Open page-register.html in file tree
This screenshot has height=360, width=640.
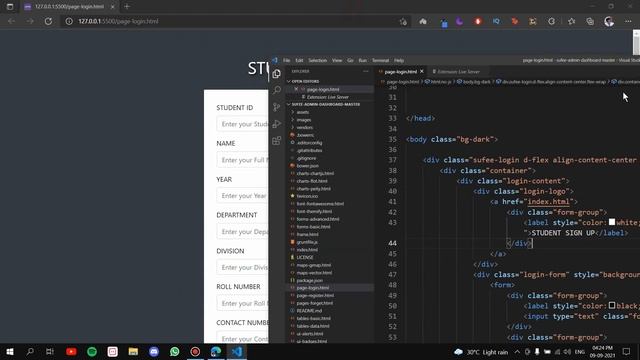(315, 296)
